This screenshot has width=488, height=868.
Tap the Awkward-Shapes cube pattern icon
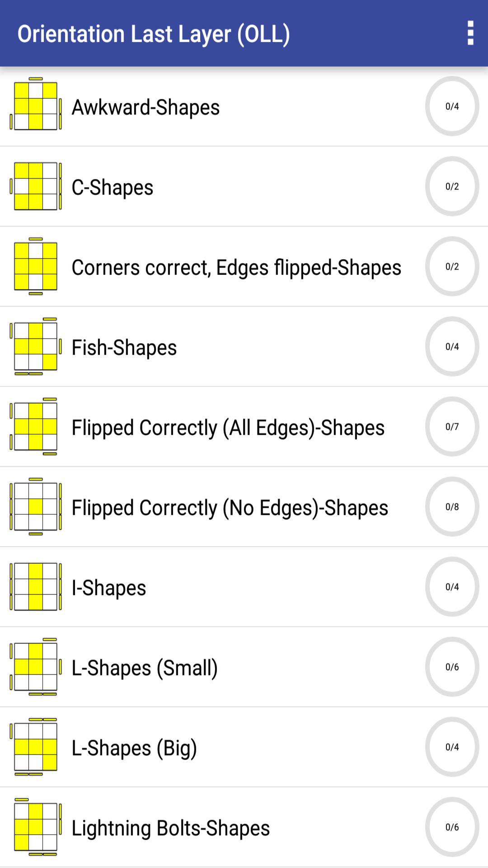click(36, 106)
